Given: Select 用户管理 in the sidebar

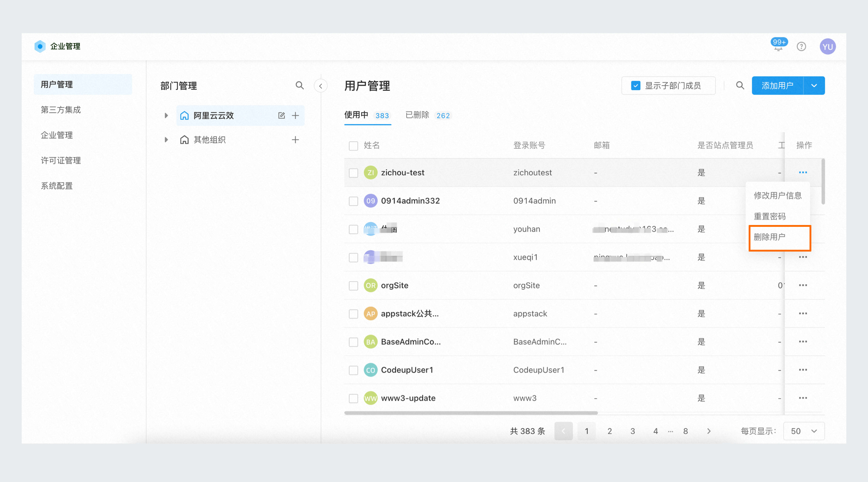Looking at the screenshot, I should pyautogui.click(x=83, y=84).
